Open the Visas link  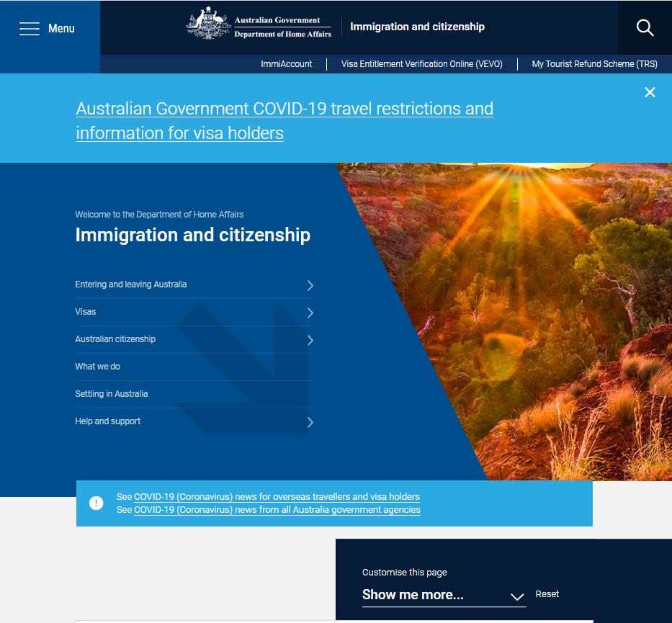tap(85, 311)
